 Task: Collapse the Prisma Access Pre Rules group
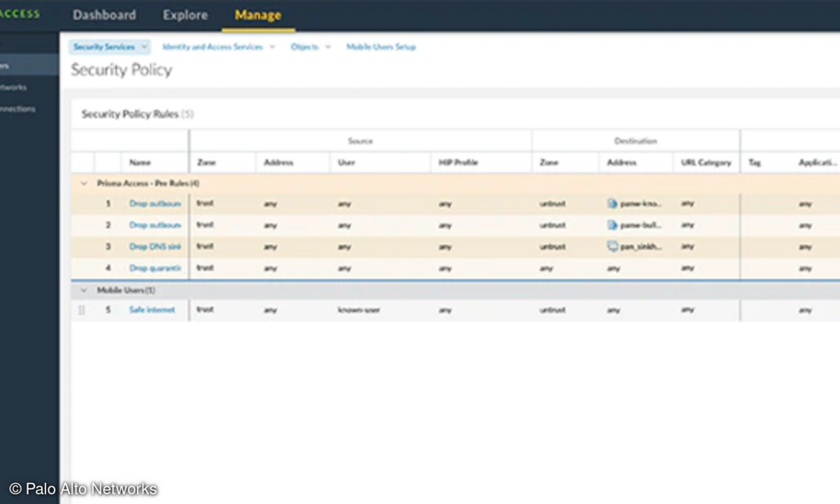click(x=84, y=183)
